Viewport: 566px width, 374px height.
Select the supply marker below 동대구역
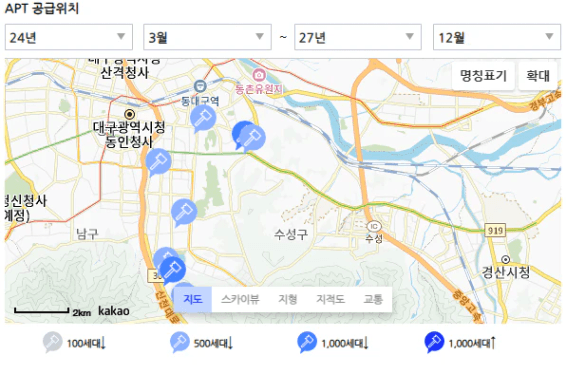[203, 118]
